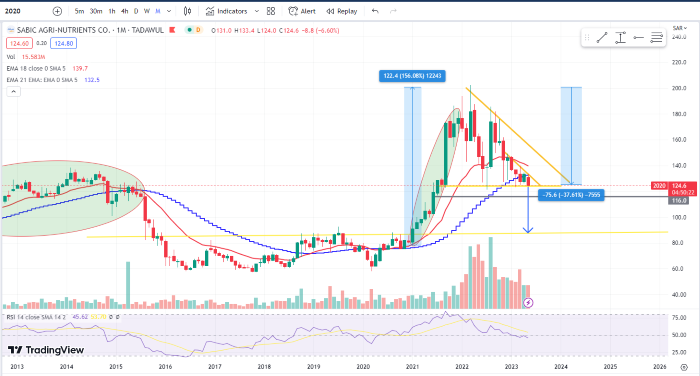The width and height of the screenshot is (700, 376).
Task: Open chart settings gear on time axis
Action: point(683,367)
